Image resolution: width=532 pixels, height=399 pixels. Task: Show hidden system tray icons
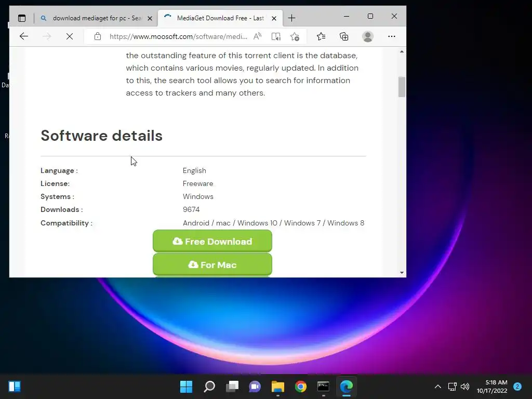click(437, 387)
